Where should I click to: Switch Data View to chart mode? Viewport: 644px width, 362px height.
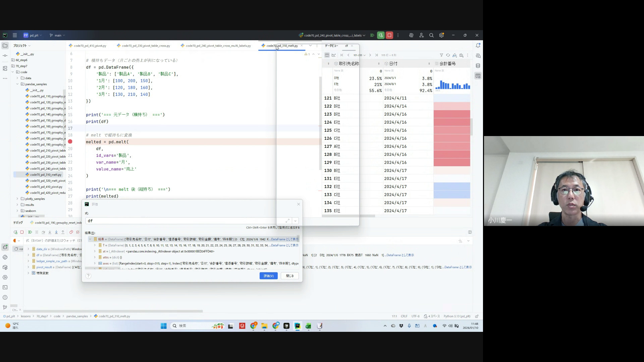point(334,55)
